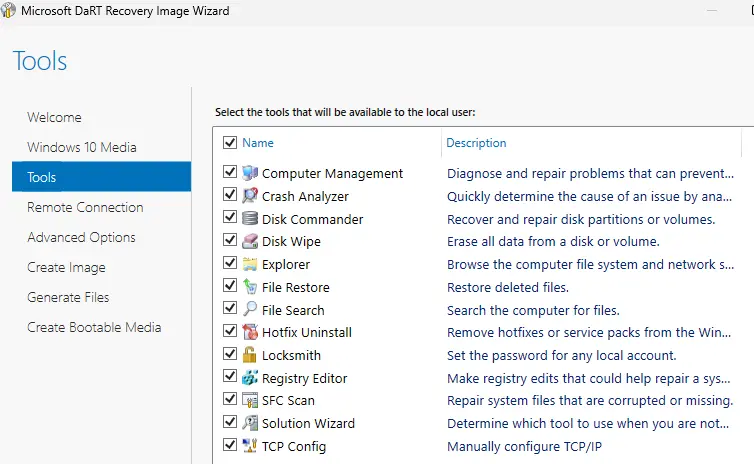Uncheck the SFC Scan checkbox

(x=230, y=399)
